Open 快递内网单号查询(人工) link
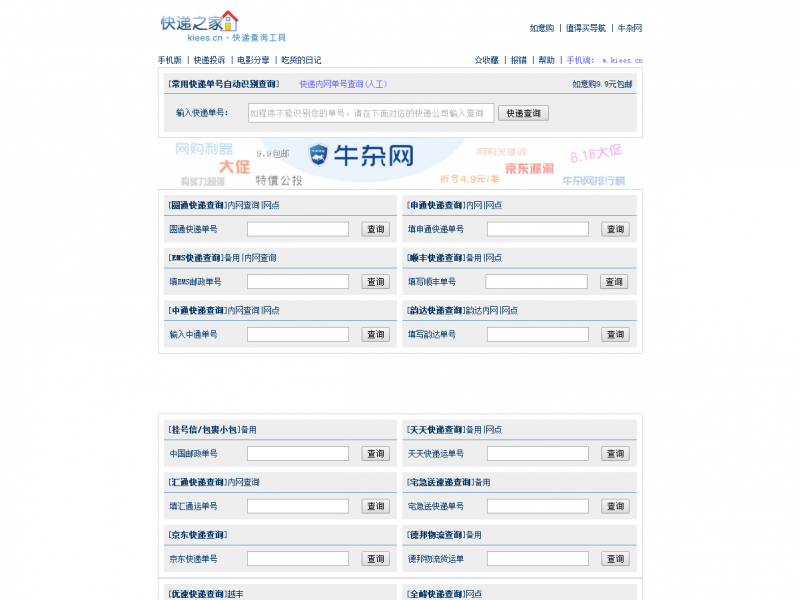The image size is (800, 600). tap(343, 84)
